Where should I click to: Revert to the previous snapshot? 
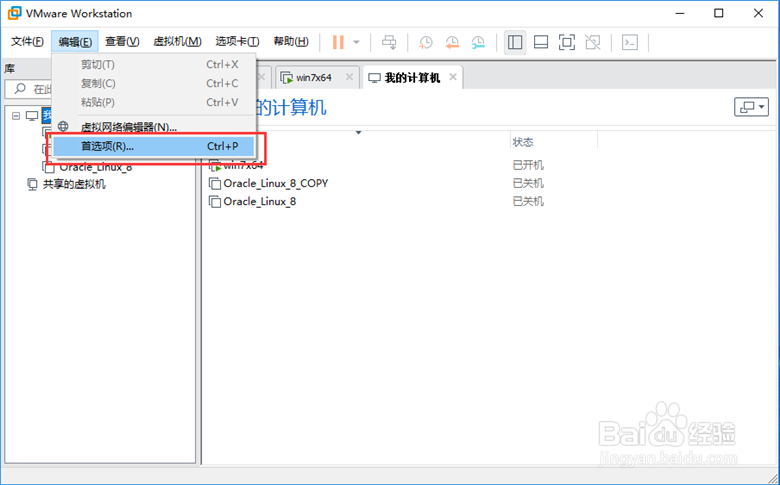(x=452, y=42)
